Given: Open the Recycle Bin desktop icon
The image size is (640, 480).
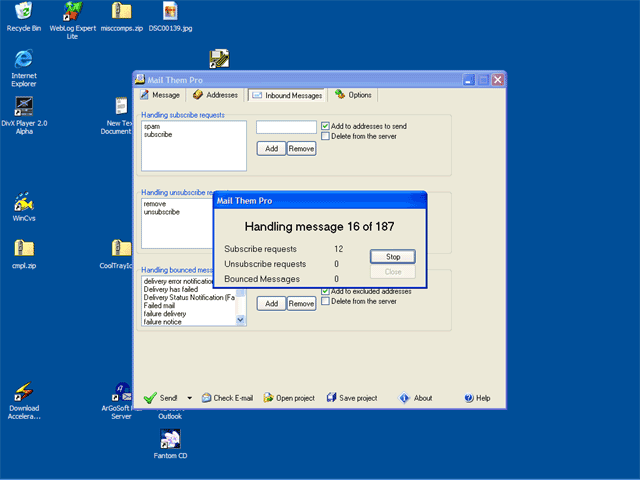Looking at the screenshot, I should (x=24, y=16).
